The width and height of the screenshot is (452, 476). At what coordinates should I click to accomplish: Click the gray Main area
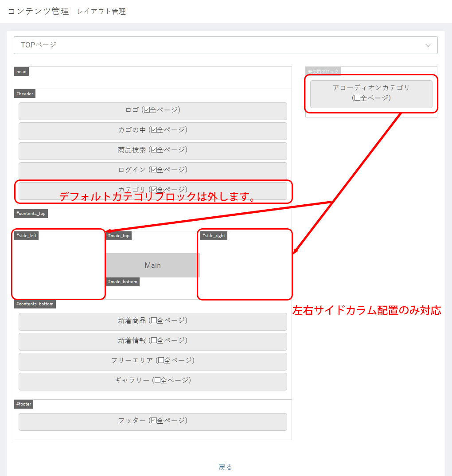tap(153, 265)
